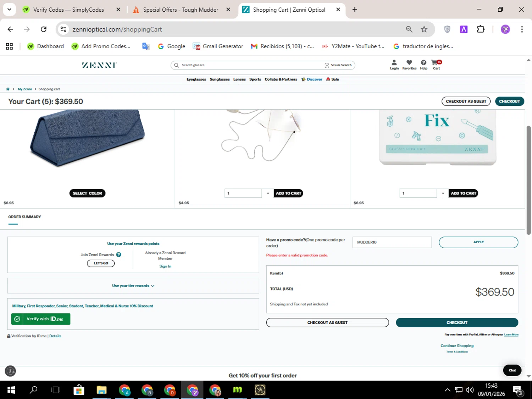Open the Cart icon in header
The width and height of the screenshot is (532, 399).
[x=436, y=65]
